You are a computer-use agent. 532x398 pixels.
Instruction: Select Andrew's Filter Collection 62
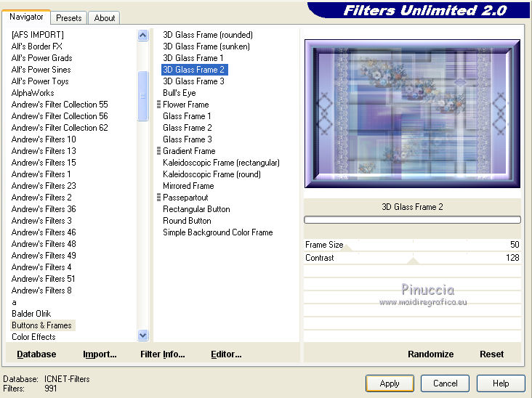coord(60,128)
